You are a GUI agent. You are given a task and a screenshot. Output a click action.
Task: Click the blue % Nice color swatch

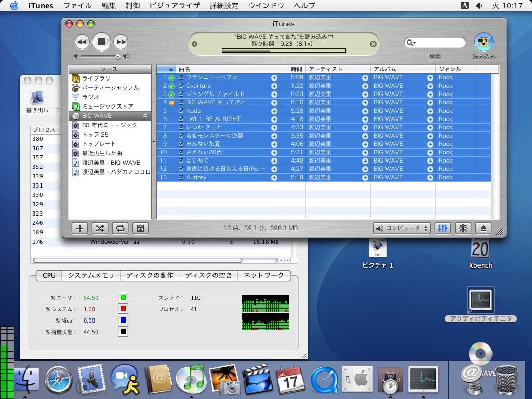123,320
